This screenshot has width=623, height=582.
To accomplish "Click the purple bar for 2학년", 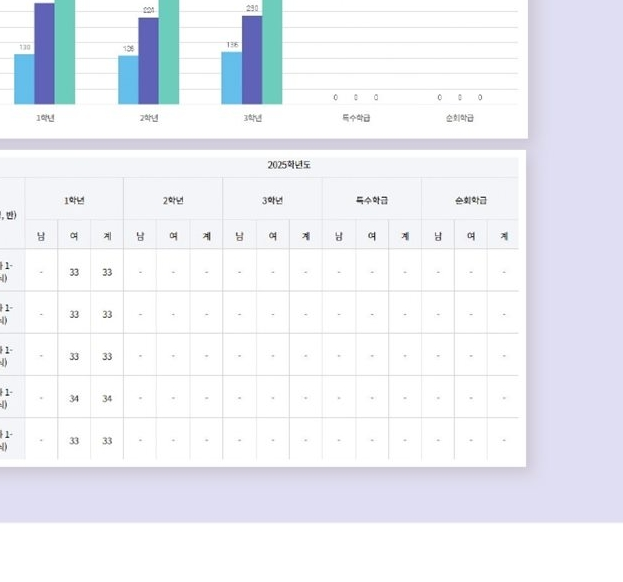I will [148, 61].
